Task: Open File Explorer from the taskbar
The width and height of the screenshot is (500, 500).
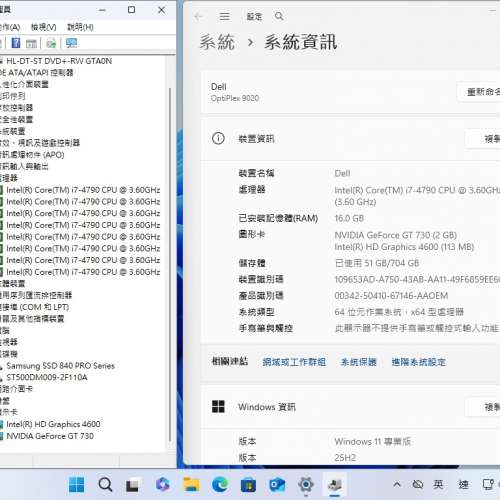Action: click(x=192, y=484)
